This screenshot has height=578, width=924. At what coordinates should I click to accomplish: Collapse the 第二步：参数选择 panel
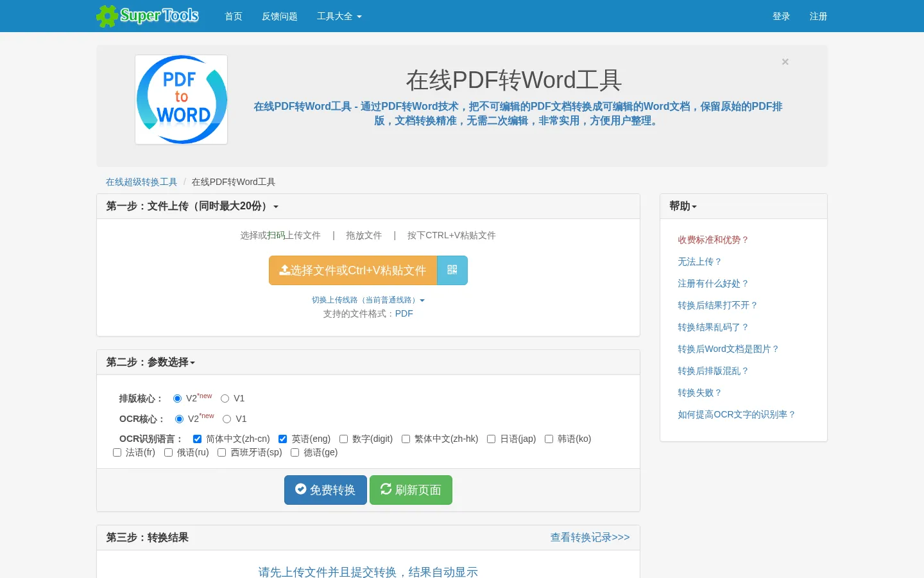tap(151, 362)
